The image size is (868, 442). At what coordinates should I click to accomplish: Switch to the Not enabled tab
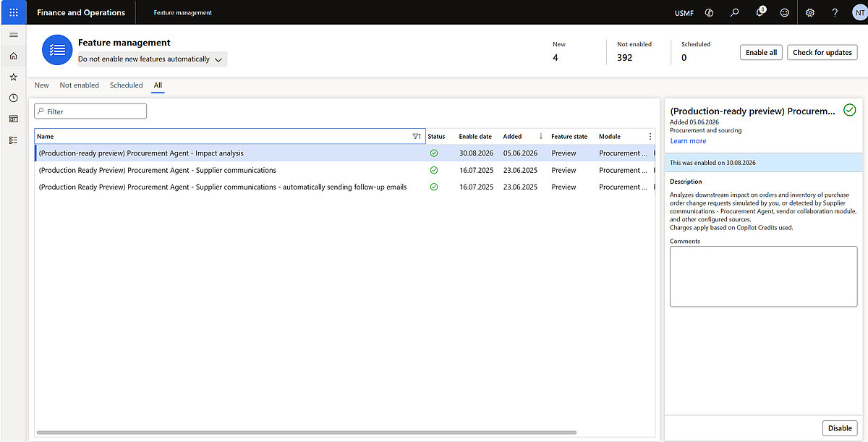tap(80, 85)
